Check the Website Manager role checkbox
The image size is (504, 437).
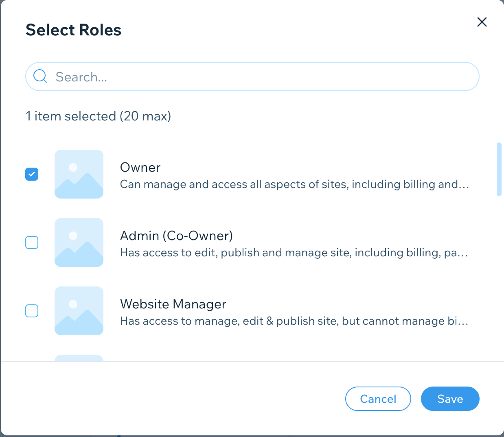click(x=32, y=311)
